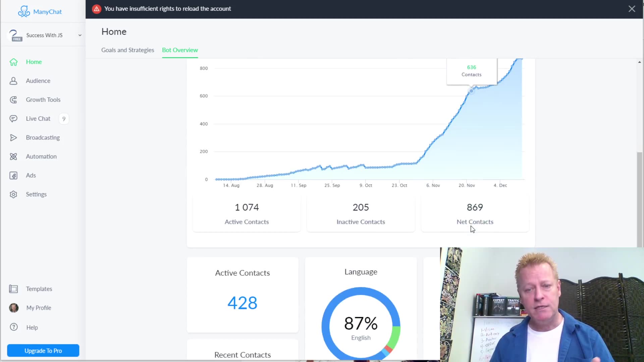
Task: Open the Growth Tools magnet icon
Action: click(13, 100)
